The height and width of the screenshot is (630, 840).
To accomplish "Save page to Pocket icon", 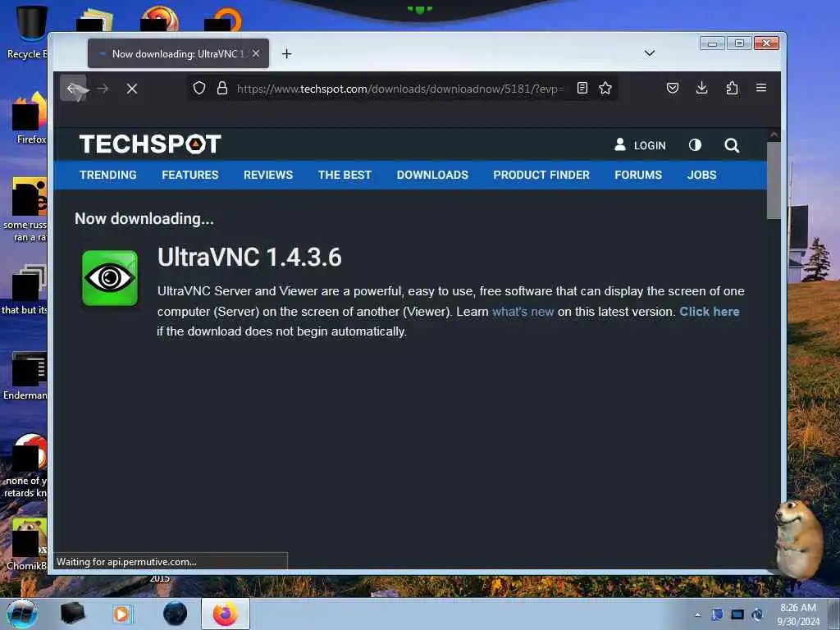I will pyautogui.click(x=673, y=88).
